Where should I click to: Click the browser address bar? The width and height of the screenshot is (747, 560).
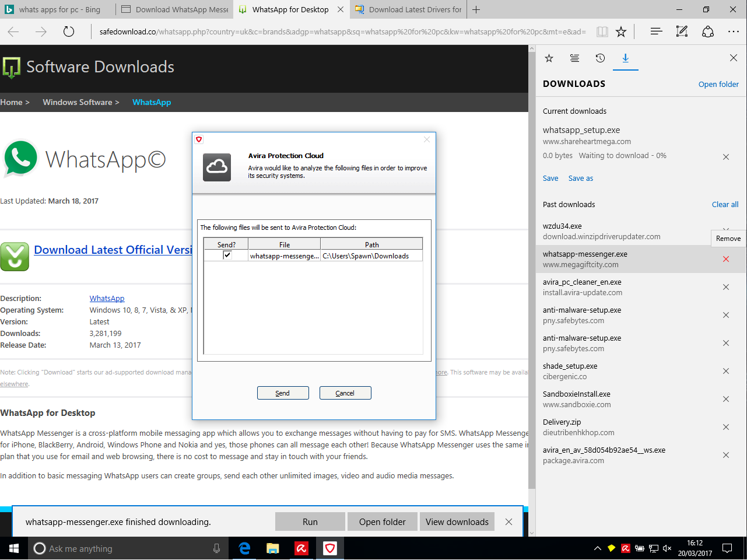pyautogui.click(x=342, y=32)
